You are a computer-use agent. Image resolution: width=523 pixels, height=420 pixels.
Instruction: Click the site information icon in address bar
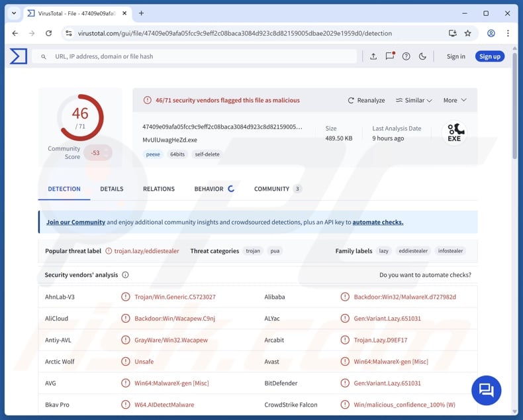69,33
